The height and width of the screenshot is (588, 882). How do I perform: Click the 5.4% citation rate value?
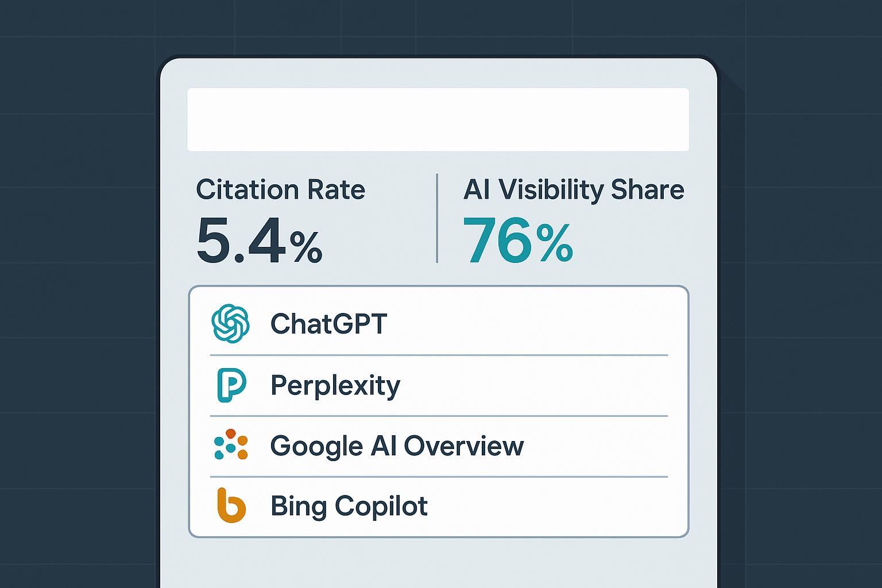click(258, 242)
